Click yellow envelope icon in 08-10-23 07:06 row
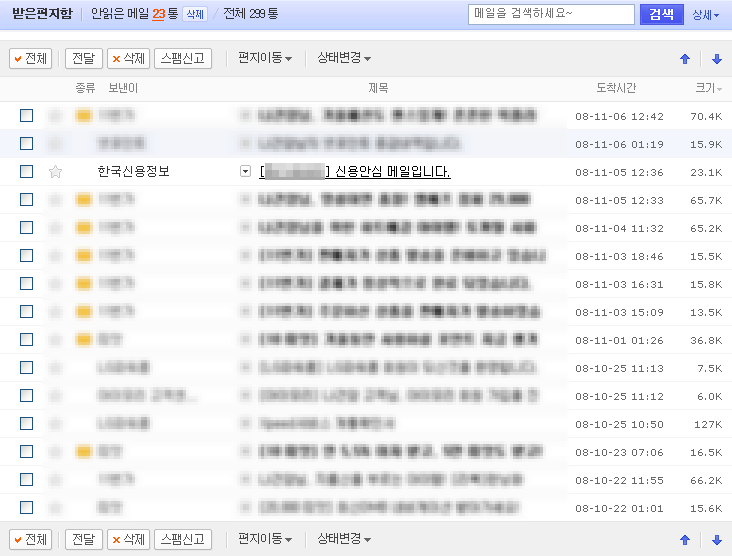732x556 pixels. tap(84, 451)
